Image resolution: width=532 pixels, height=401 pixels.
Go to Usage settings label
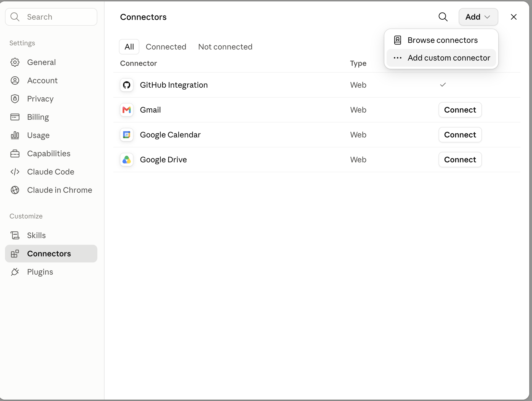tap(38, 135)
